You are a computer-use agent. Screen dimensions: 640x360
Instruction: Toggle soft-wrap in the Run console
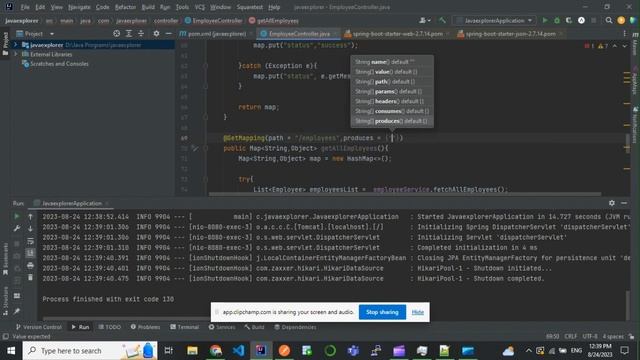30,241
